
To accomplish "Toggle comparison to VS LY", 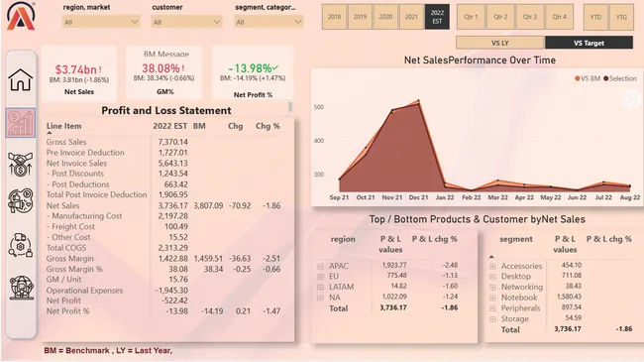I will 499,43.
